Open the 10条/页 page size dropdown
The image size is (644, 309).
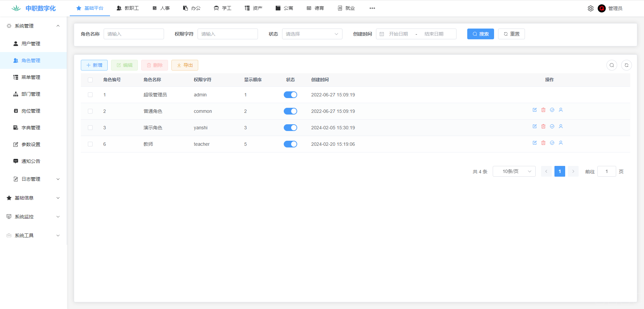point(514,171)
